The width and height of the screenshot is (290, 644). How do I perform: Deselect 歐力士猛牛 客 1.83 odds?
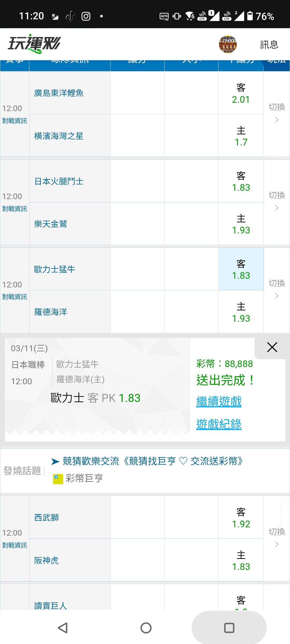click(x=241, y=269)
